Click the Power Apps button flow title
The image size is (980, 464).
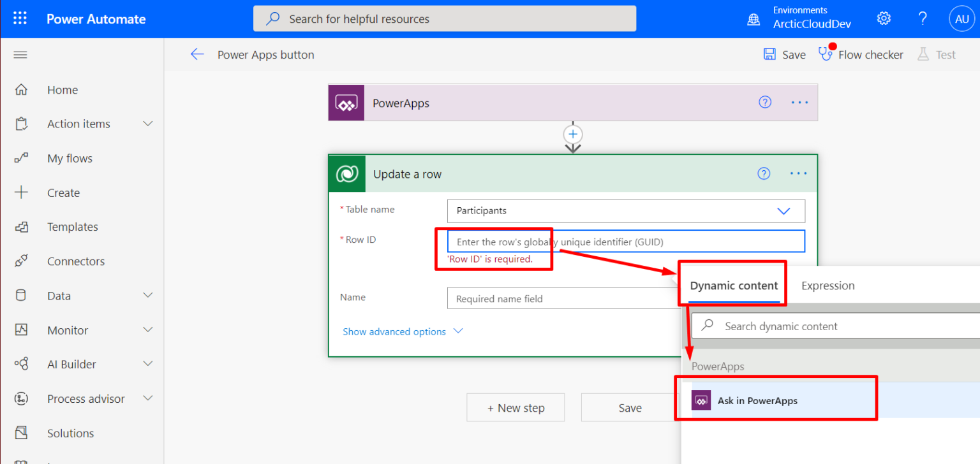click(265, 55)
